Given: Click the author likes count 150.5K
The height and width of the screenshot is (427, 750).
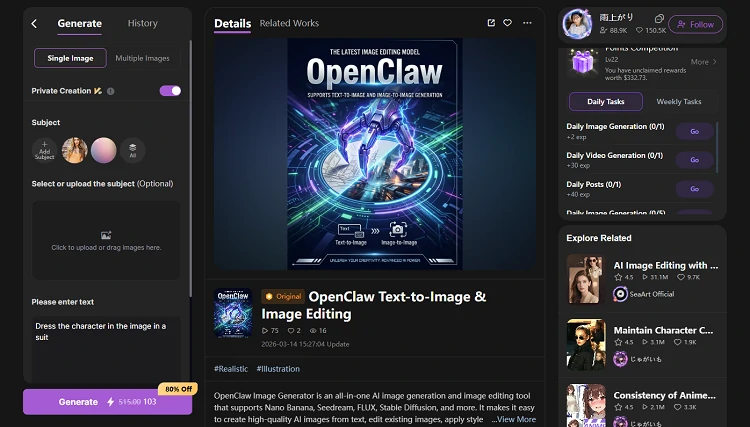Looking at the screenshot, I should click(x=651, y=30).
